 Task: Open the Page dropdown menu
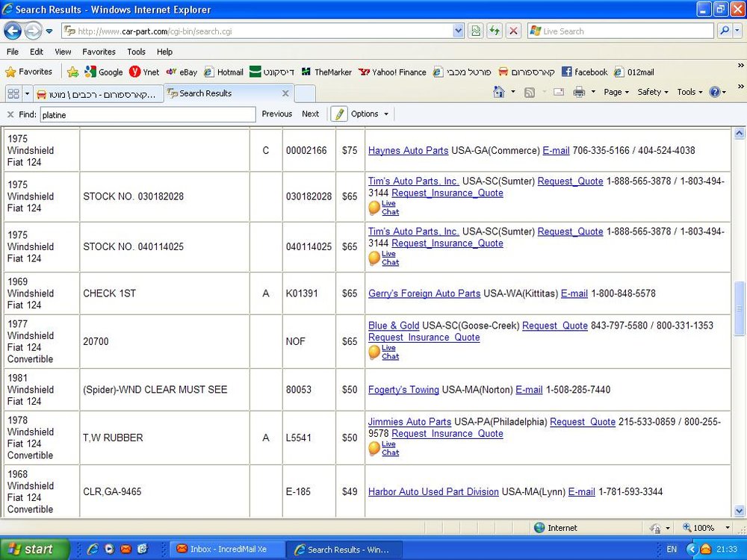coord(616,92)
